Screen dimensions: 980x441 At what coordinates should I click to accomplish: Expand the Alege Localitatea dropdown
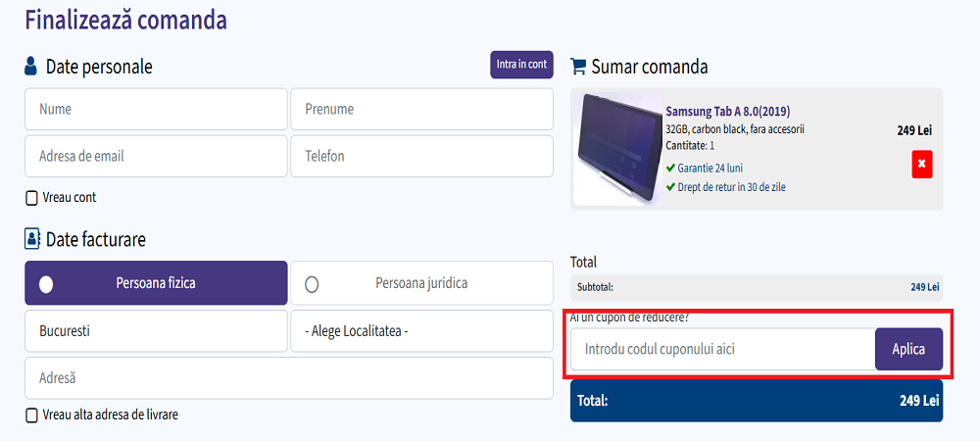point(421,331)
